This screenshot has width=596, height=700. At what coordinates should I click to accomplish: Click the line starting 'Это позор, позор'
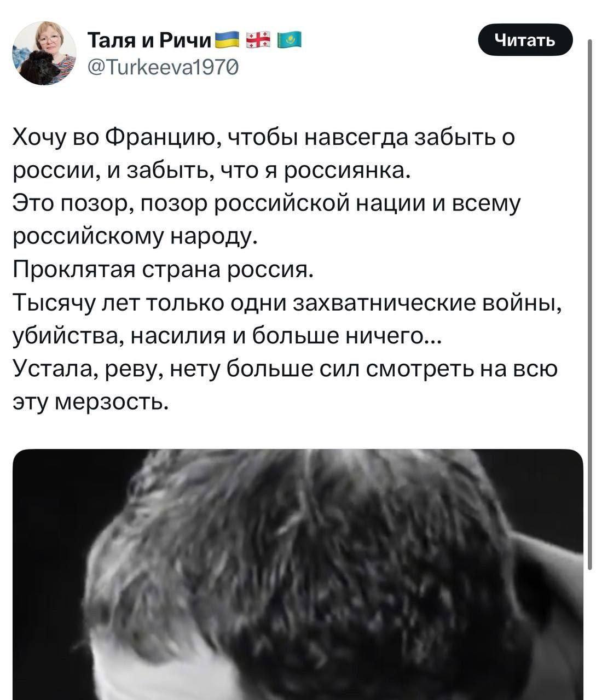pos(267,203)
